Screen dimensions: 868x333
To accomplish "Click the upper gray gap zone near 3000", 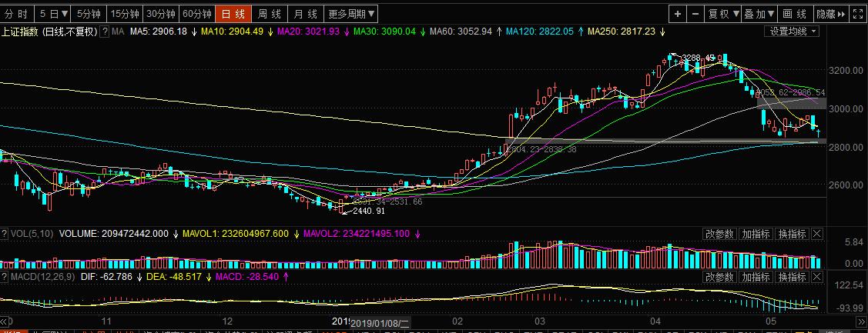I will point(792,102).
